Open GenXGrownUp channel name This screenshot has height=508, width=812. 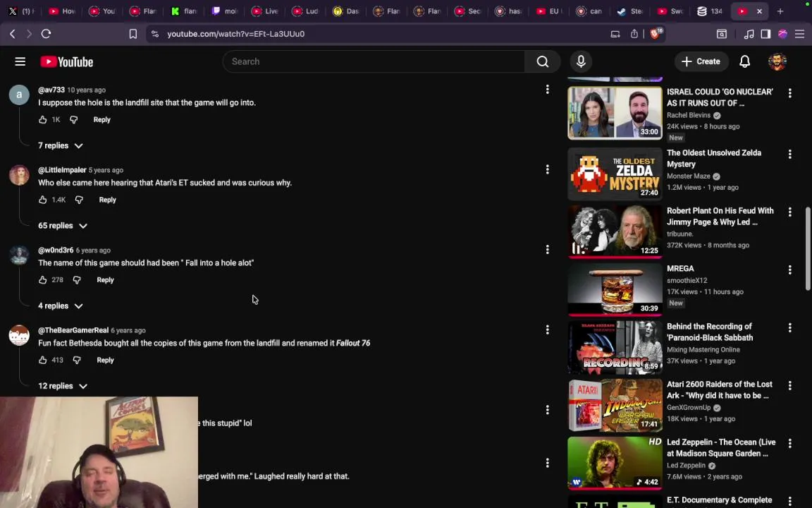pos(688,408)
